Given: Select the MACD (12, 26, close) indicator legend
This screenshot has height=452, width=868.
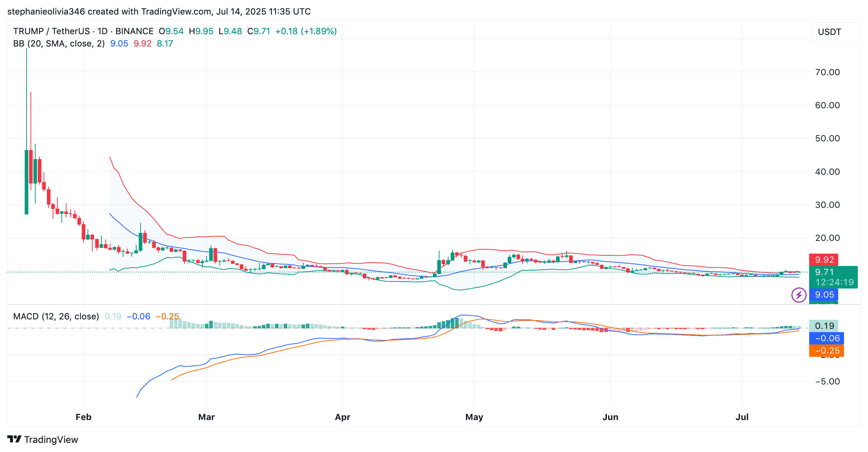Looking at the screenshot, I should (x=56, y=316).
